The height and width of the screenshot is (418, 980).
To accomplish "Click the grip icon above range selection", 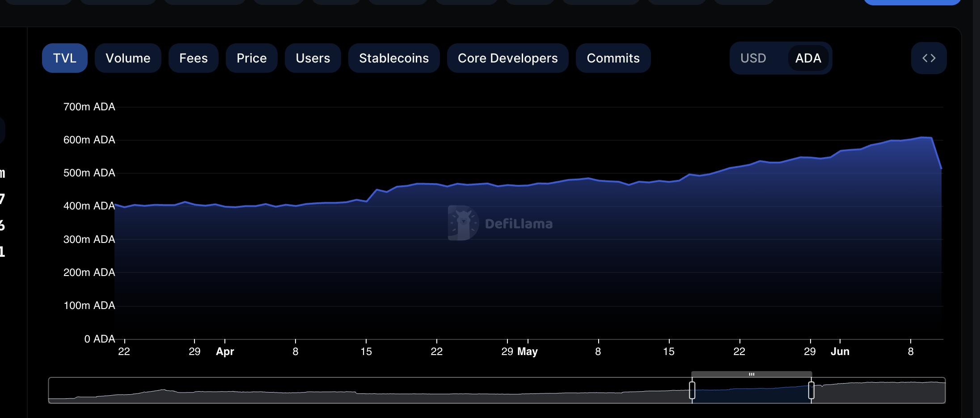I will 752,374.
